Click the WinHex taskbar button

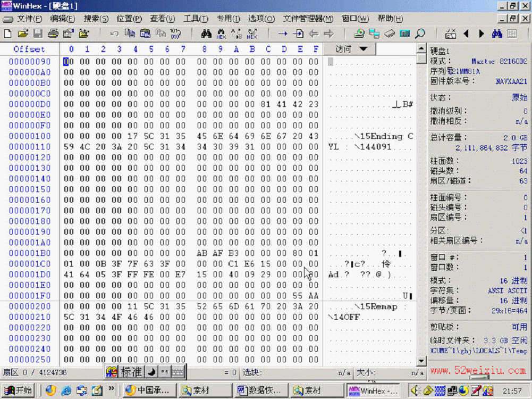pos(373,390)
